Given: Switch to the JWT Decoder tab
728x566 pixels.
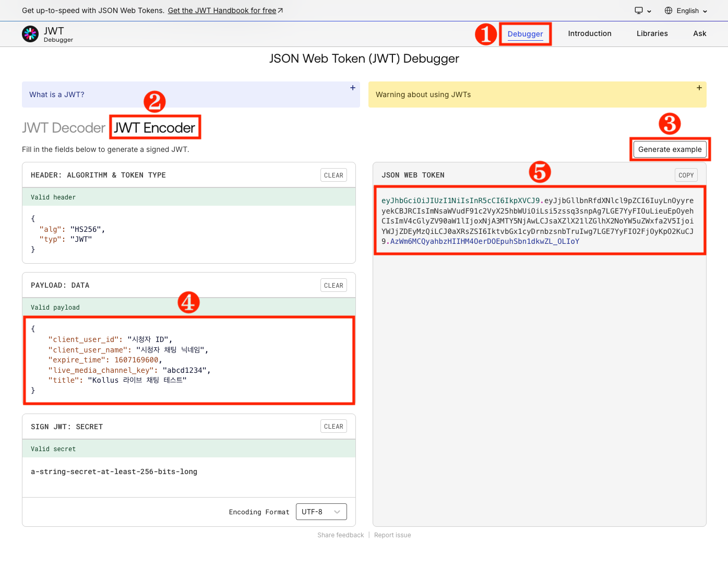Looking at the screenshot, I should click(64, 127).
